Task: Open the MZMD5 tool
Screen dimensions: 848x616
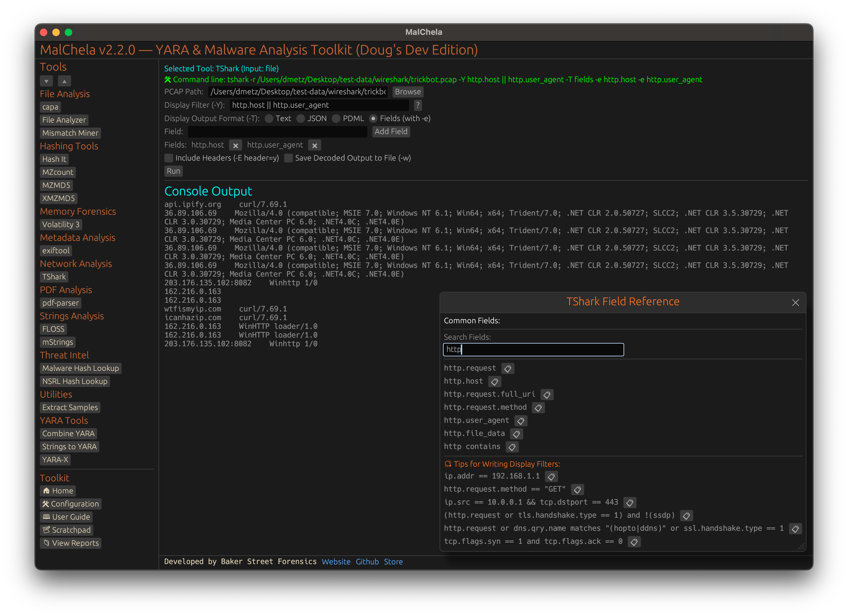Action: (56, 186)
